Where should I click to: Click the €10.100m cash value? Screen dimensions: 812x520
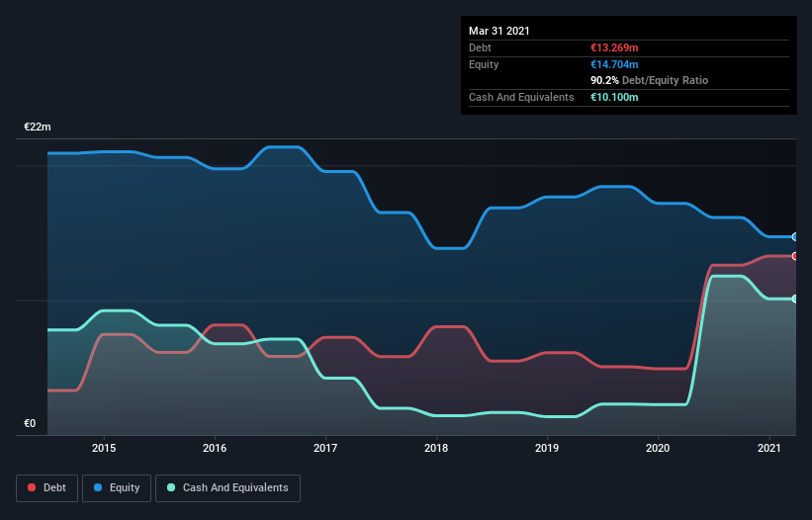point(614,97)
